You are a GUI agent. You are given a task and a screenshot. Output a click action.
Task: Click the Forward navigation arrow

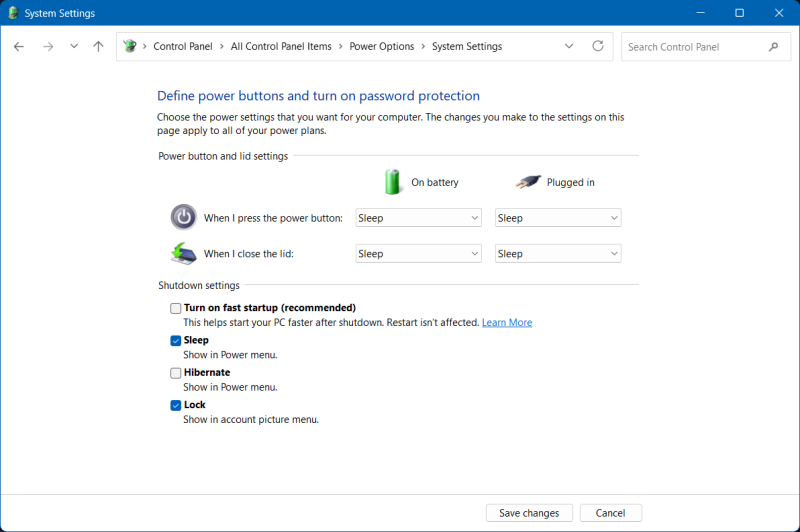coord(47,47)
